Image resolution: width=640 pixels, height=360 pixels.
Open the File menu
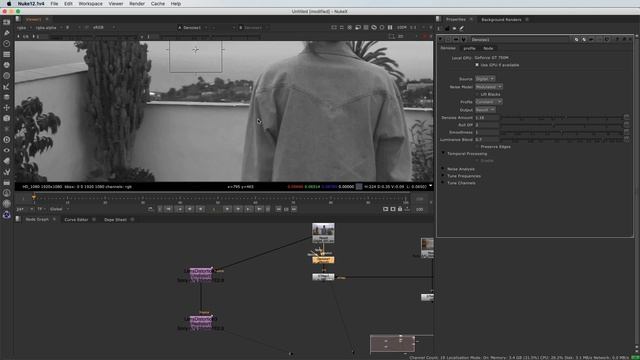[x=54, y=4]
